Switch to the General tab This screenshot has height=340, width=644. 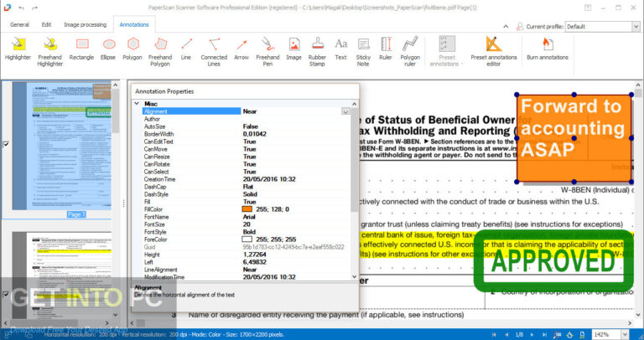point(19,24)
